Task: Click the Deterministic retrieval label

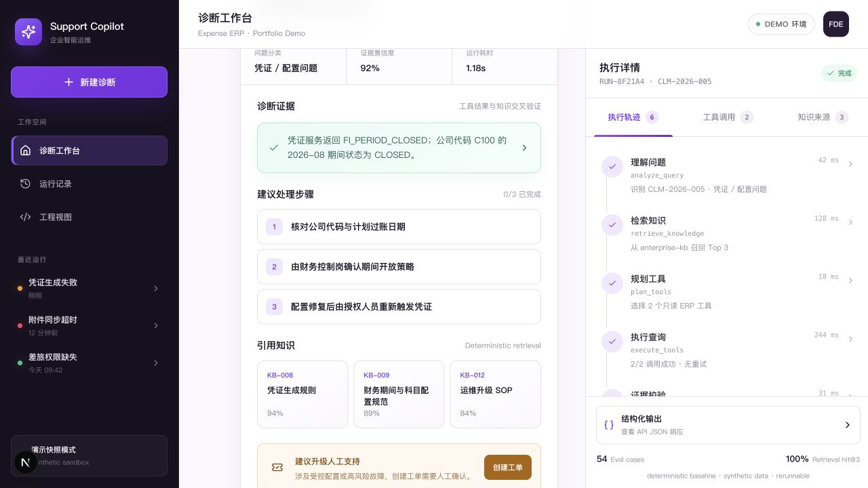Action: pos(503,346)
